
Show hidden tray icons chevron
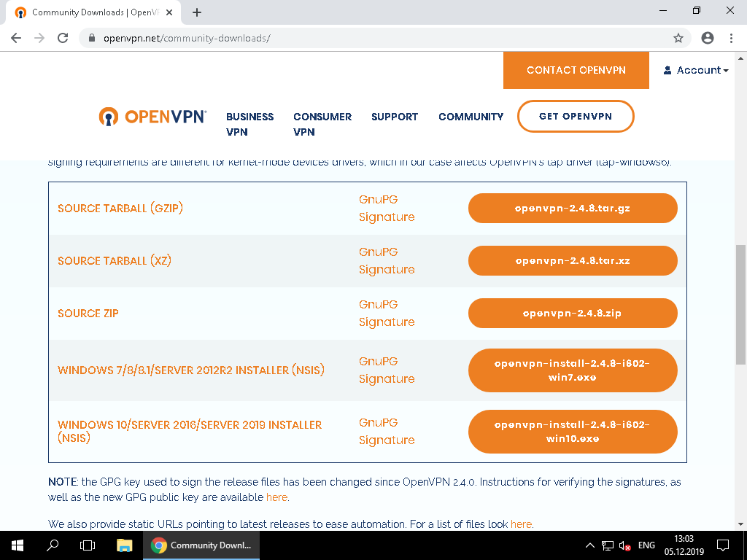pyautogui.click(x=589, y=545)
